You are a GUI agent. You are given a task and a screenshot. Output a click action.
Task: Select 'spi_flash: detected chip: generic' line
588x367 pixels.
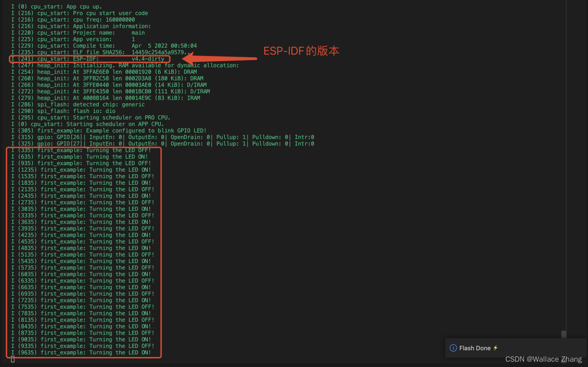pos(78,104)
